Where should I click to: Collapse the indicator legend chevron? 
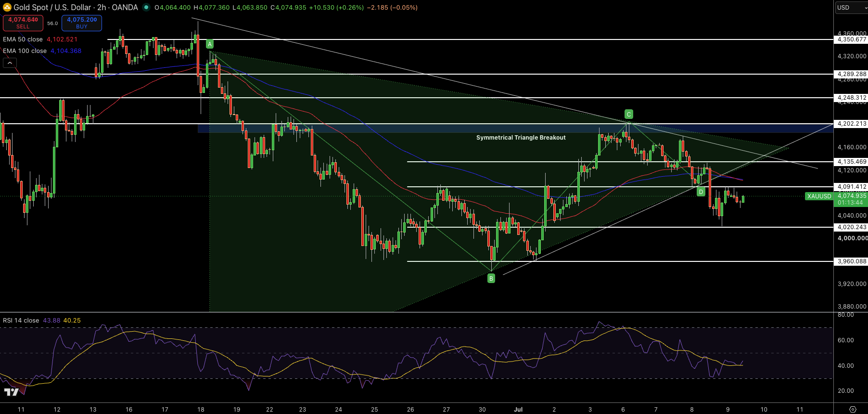(10, 63)
